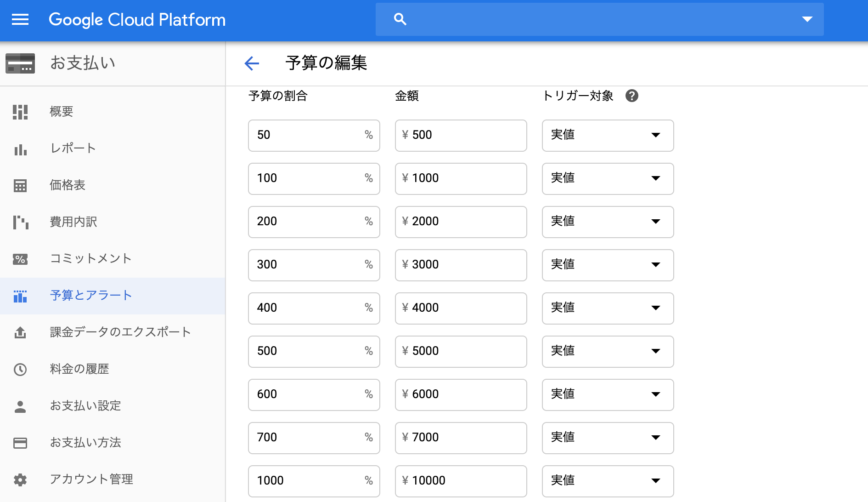Screen dimensions: 868x502
Task: Open trigger dropdown for 1000% row
Action: (x=608, y=481)
